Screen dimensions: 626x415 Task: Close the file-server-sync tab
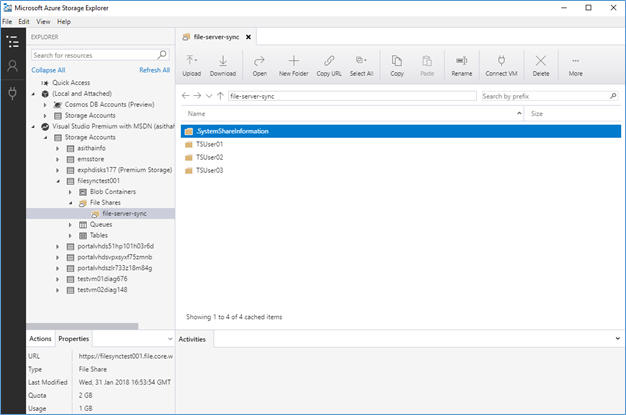pyautogui.click(x=248, y=37)
